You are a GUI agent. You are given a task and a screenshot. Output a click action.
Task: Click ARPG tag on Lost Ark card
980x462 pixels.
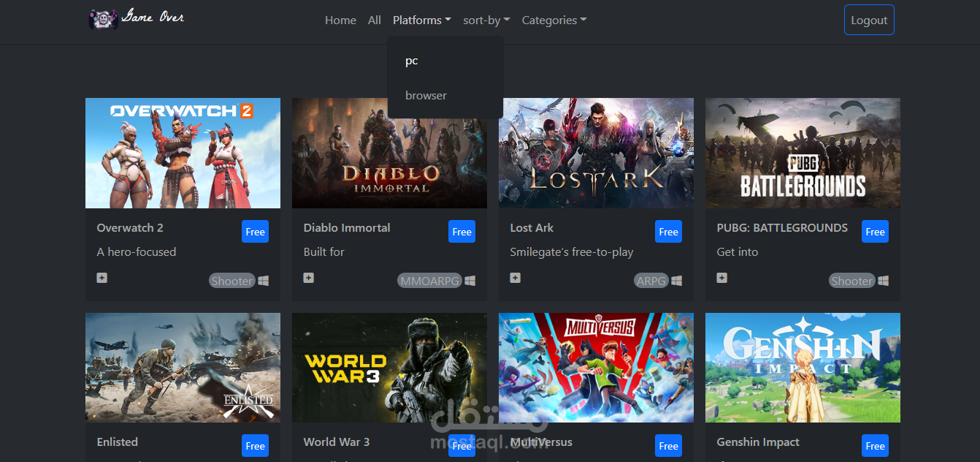651,281
